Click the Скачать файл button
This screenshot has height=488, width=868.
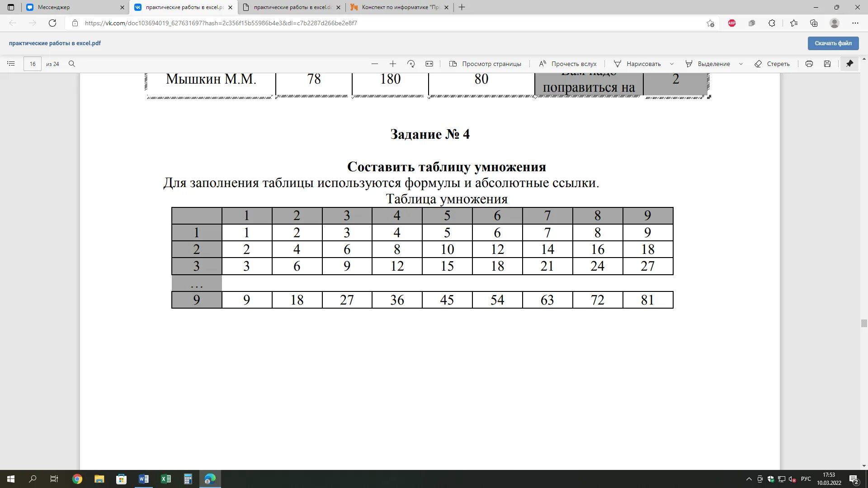833,43
